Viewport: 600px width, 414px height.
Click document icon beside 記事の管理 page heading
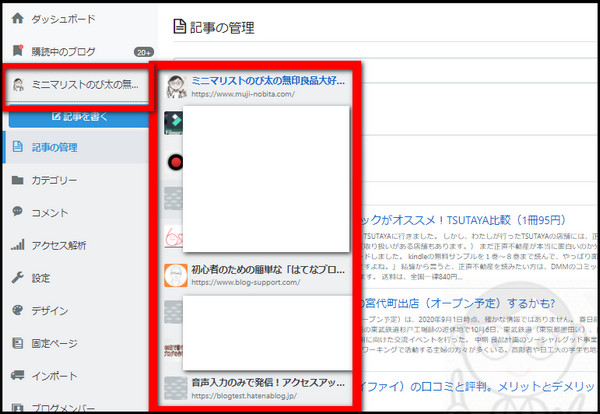tap(179, 26)
